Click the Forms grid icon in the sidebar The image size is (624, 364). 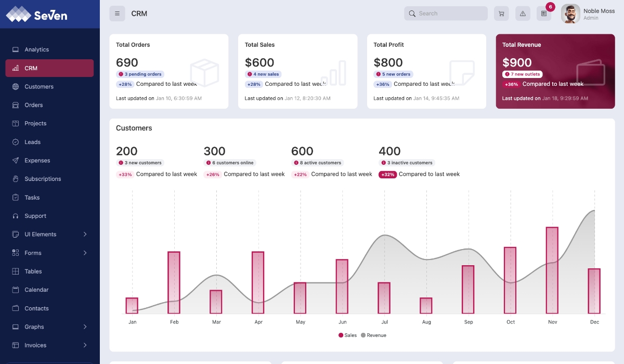click(x=15, y=253)
